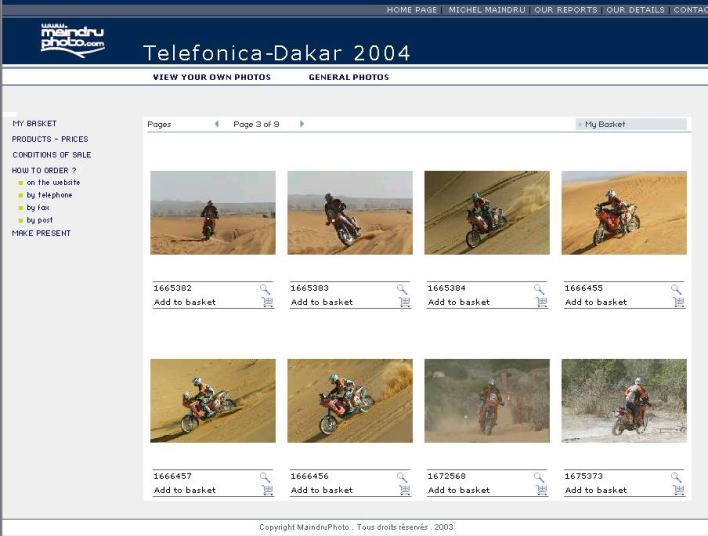The width and height of the screenshot is (708, 536).
Task: Open the OUR REPORTS menu item
Action: (566, 10)
